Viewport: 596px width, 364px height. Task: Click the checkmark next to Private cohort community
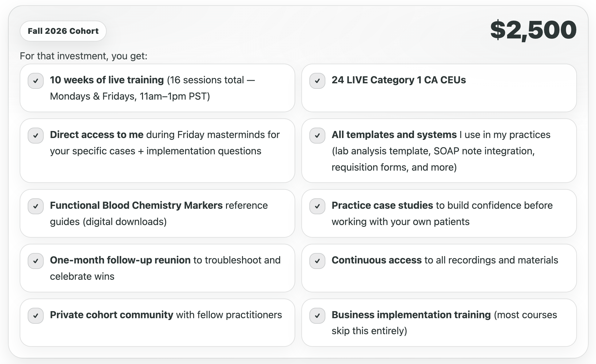point(36,316)
